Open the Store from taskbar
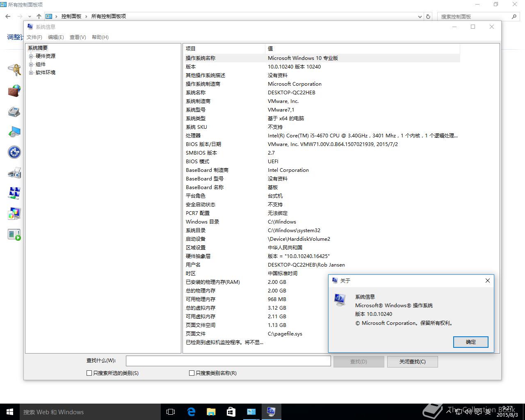The image size is (525, 420). pos(231,412)
